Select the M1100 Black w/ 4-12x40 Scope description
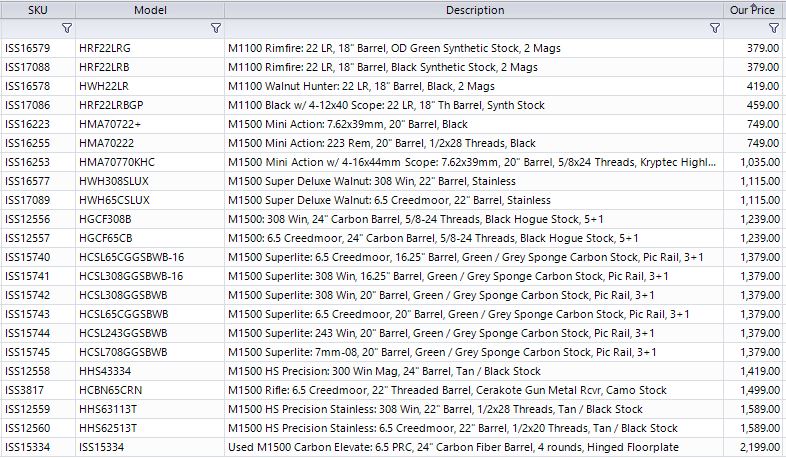 (x=474, y=105)
